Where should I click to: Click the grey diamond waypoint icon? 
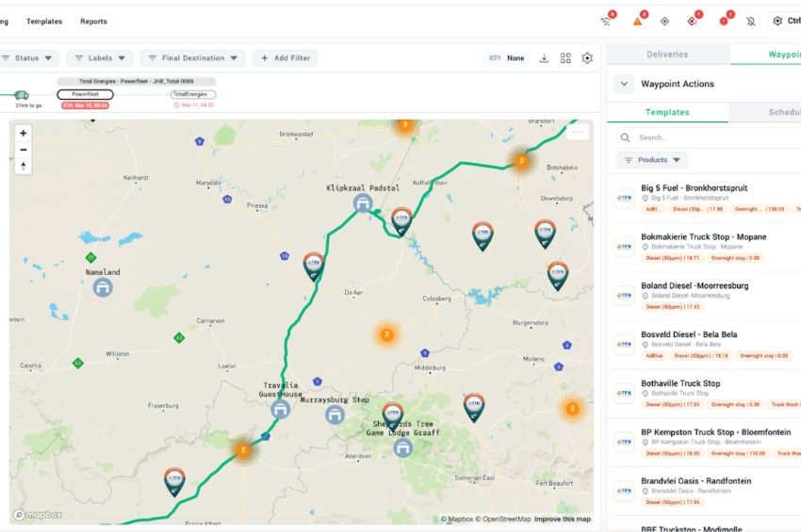click(x=664, y=22)
